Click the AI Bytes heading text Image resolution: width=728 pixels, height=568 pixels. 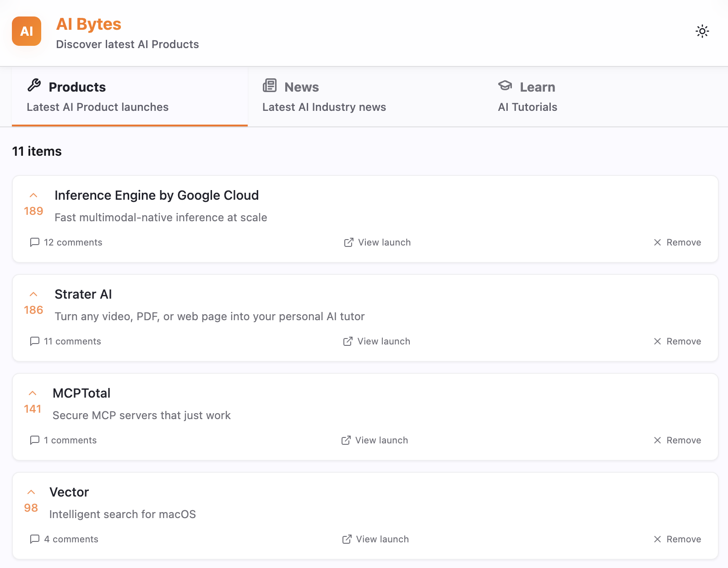click(x=89, y=24)
